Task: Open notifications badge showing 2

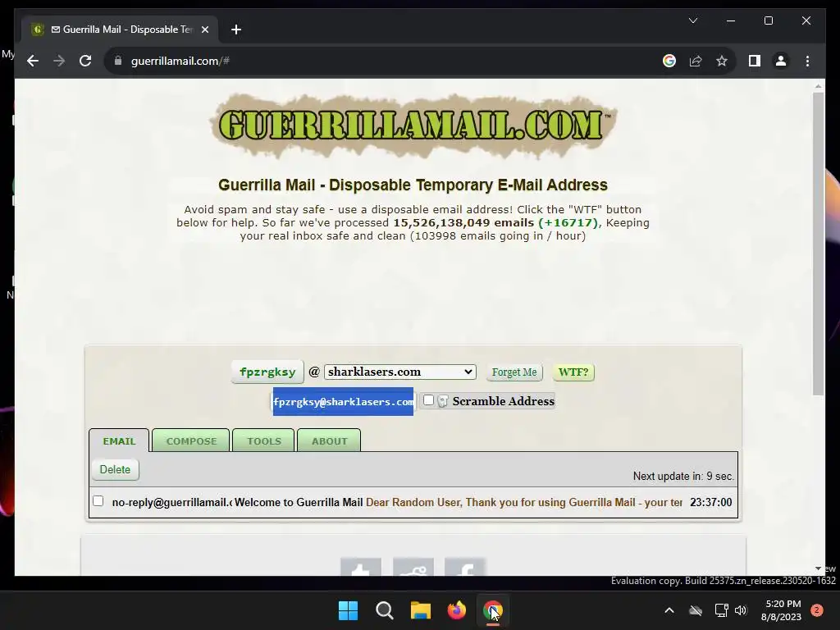Action: 817,610
